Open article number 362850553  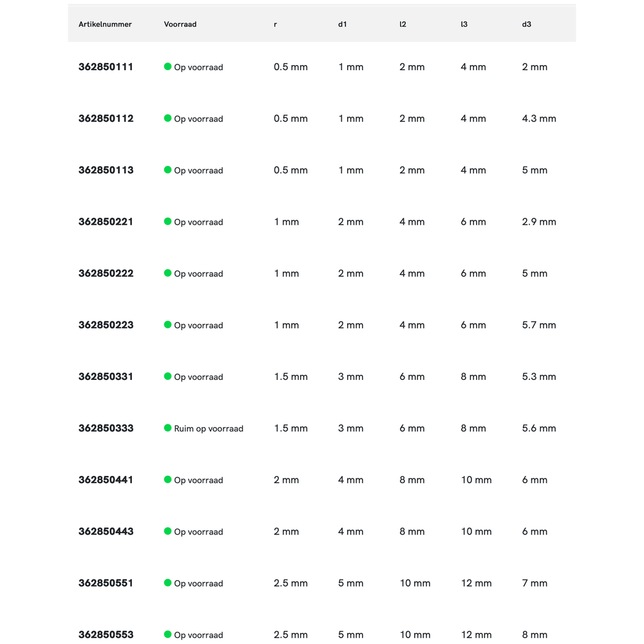coord(106,634)
